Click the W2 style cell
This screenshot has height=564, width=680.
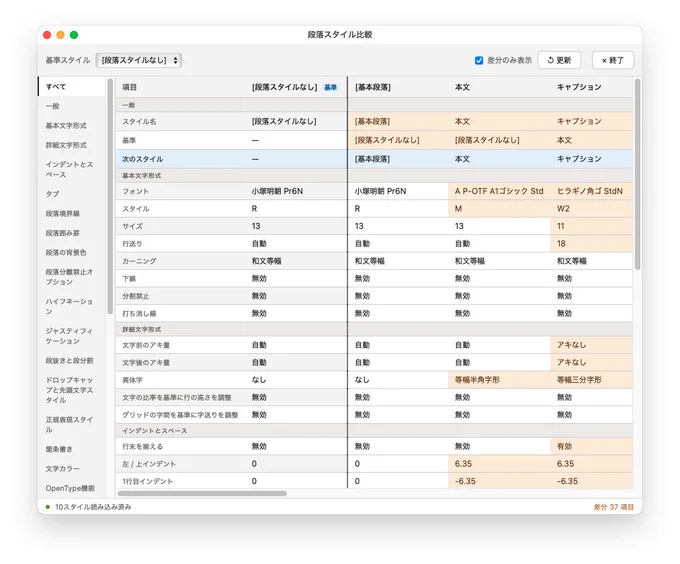click(x=591, y=209)
